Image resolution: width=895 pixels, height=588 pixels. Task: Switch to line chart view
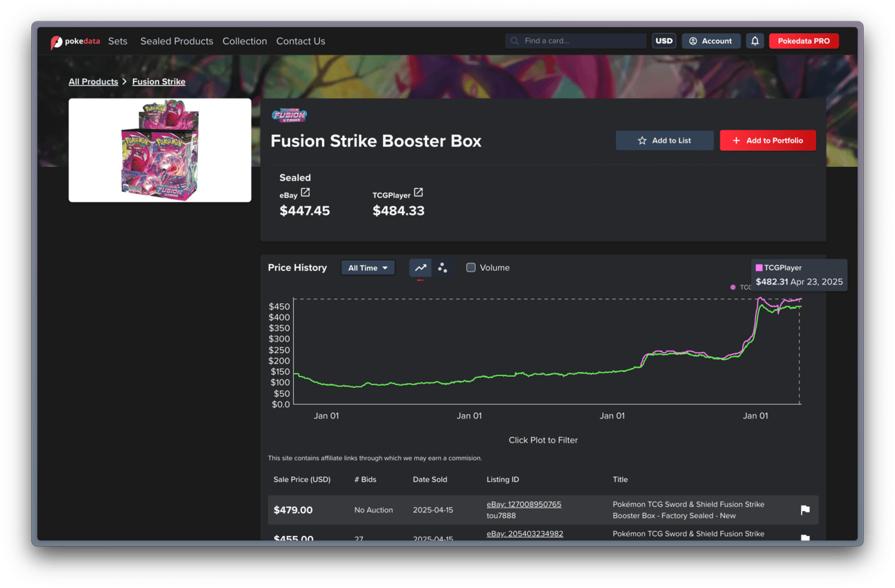click(x=420, y=268)
